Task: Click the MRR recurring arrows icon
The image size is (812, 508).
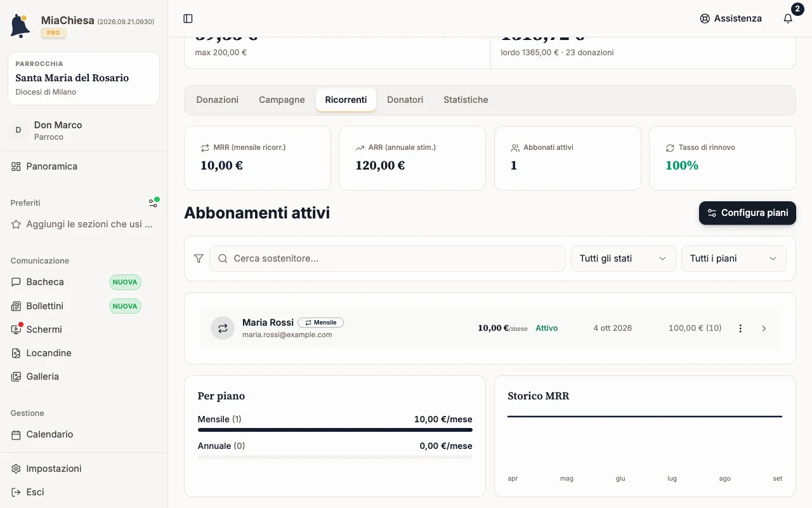Action: pos(205,147)
